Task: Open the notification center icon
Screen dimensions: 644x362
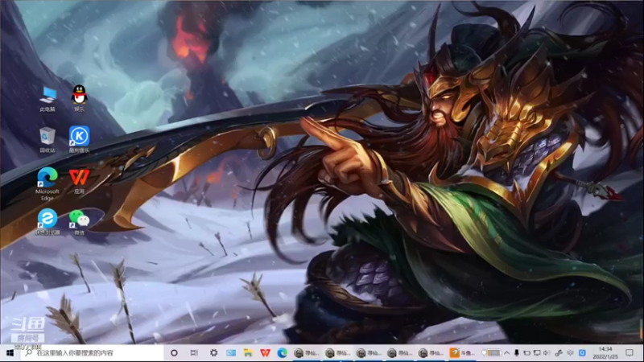Action: (x=630, y=353)
